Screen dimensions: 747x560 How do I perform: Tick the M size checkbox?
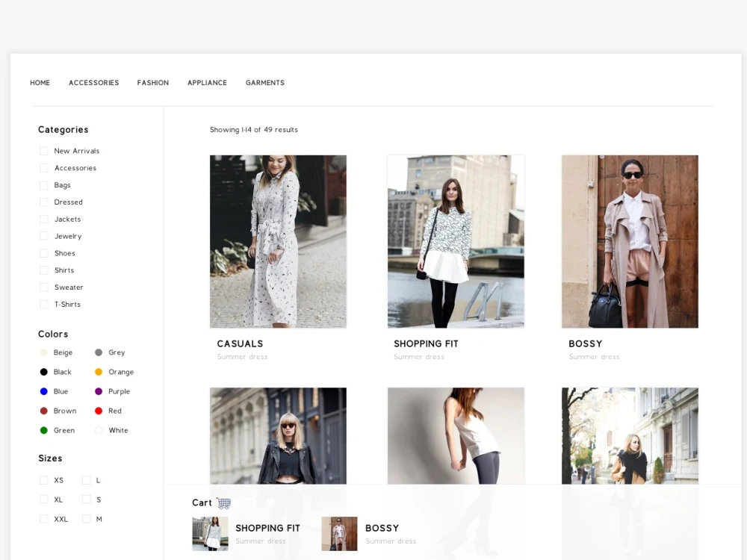coord(86,519)
